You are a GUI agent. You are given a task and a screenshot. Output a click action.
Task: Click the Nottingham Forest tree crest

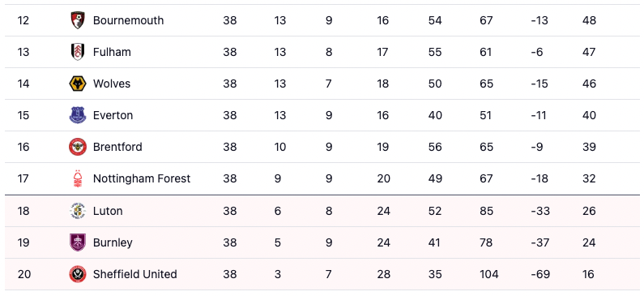coord(78,178)
